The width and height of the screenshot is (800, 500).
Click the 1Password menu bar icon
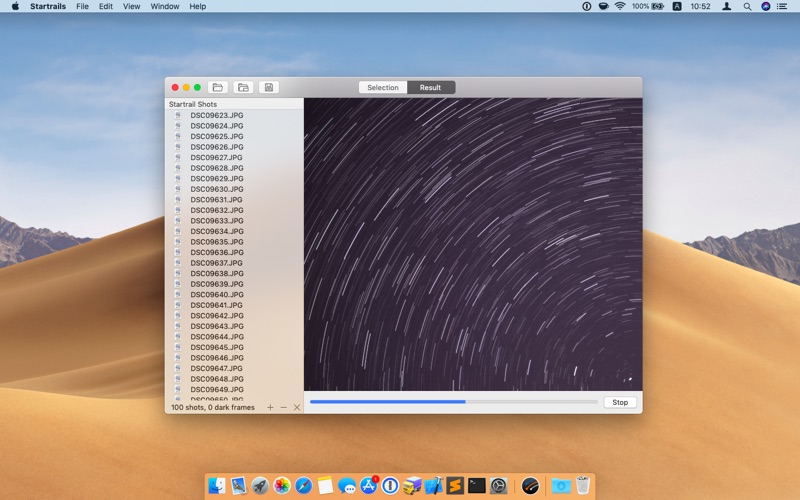pos(587,7)
